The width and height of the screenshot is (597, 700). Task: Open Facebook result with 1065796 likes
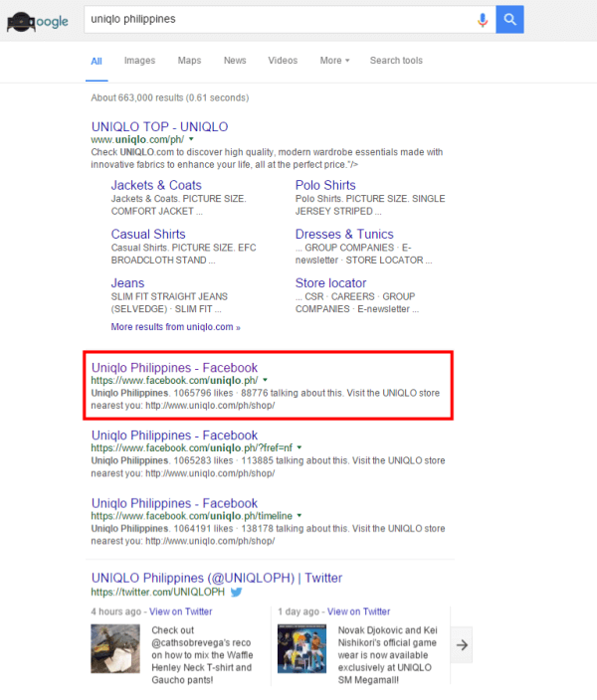pyautogui.click(x=174, y=368)
